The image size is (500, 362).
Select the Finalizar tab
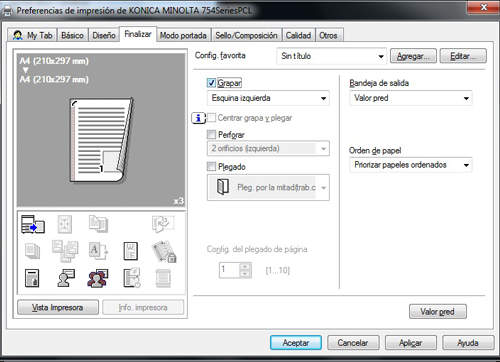pos(138,34)
